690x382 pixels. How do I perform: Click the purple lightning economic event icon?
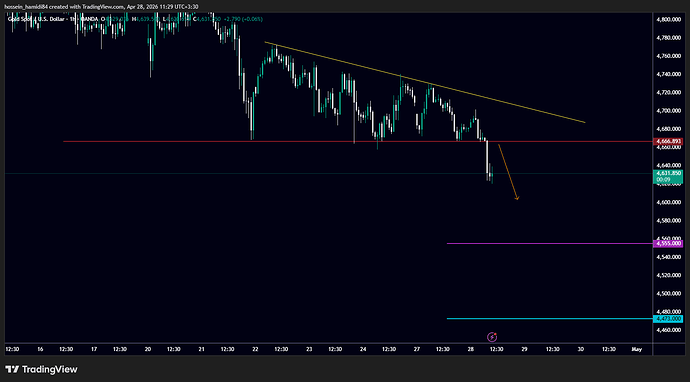coord(492,337)
